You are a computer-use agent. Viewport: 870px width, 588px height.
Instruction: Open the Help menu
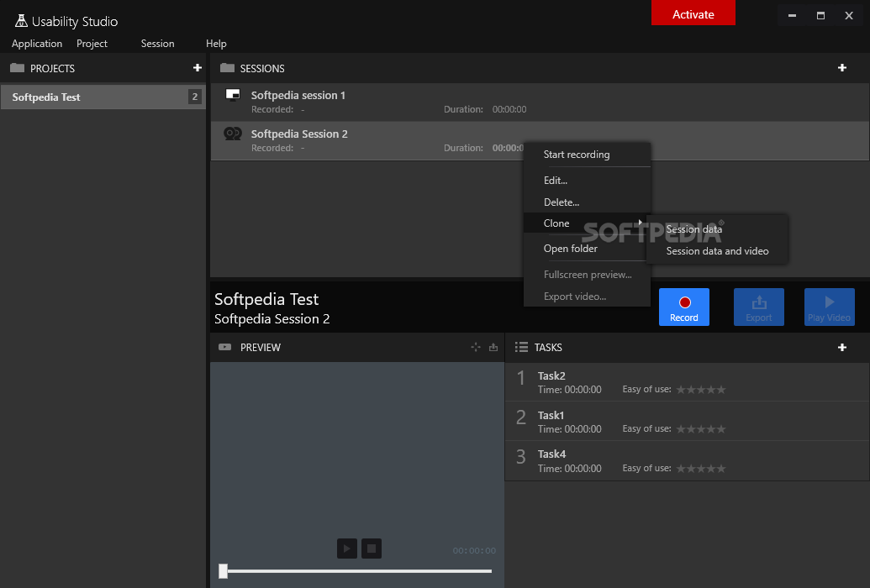[x=216, y=44]
